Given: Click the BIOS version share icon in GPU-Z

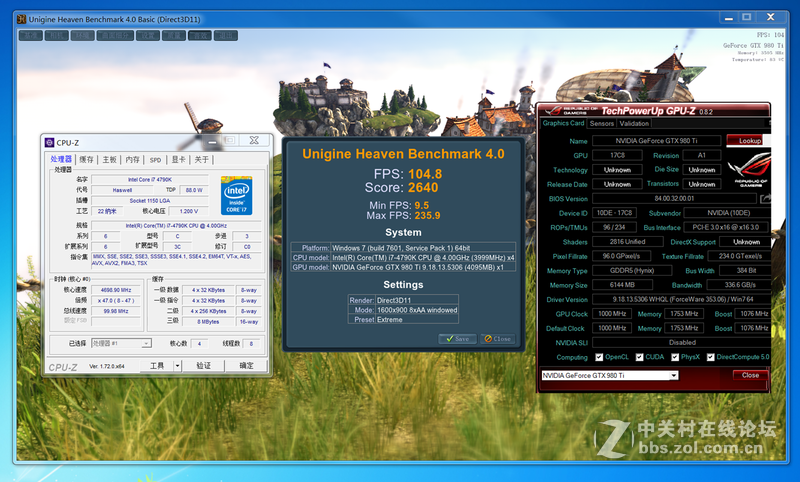Looking at the screenshot, I should coord(765,198).
